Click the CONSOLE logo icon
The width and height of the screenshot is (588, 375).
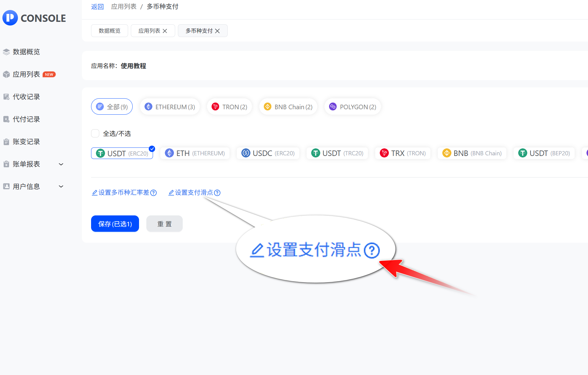coord(10,18)
